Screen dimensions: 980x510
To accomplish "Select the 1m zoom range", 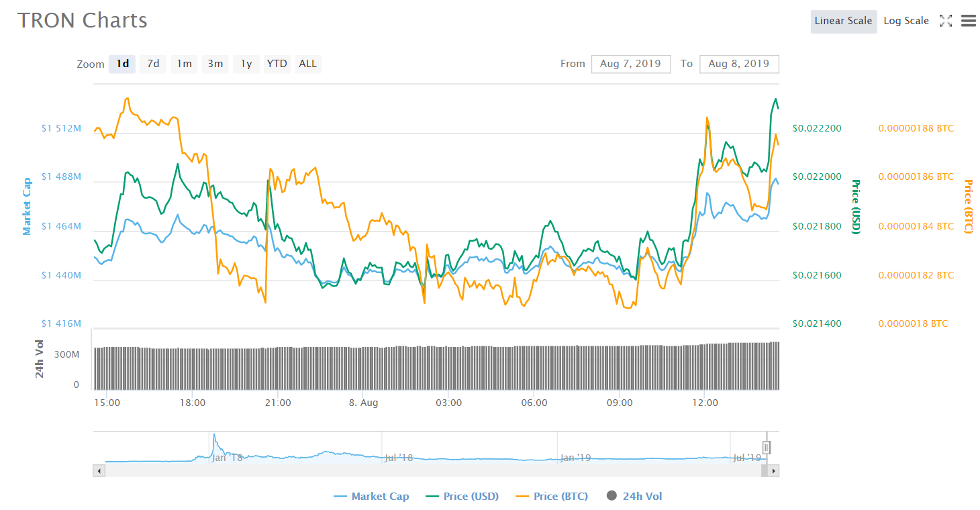I will point(185,64).
